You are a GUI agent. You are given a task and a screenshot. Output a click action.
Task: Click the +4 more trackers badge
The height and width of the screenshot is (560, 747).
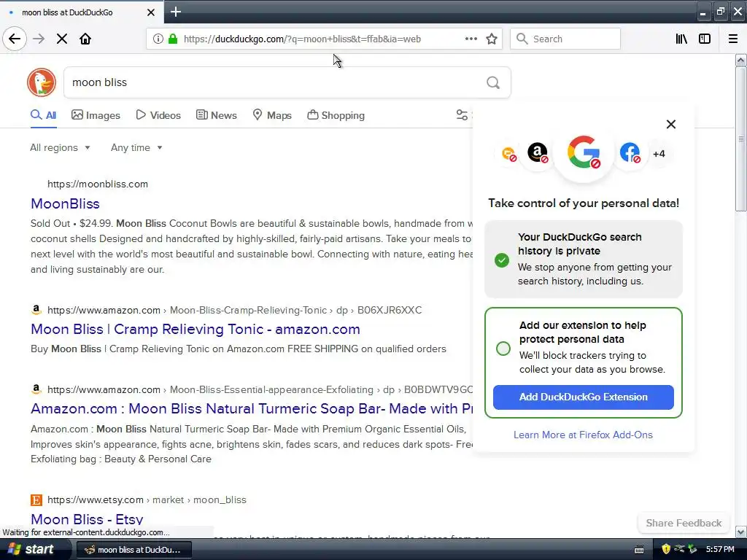coord(659,154)
